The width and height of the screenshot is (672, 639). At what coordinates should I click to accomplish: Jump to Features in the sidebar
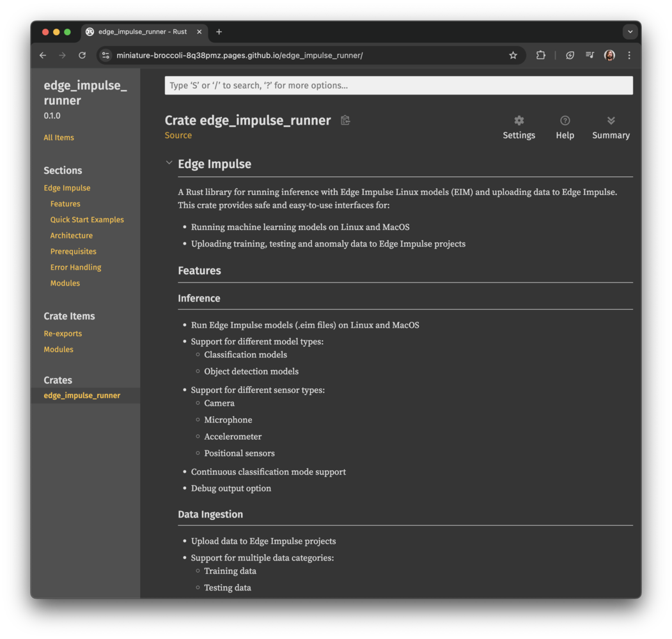tap(65, 204)
